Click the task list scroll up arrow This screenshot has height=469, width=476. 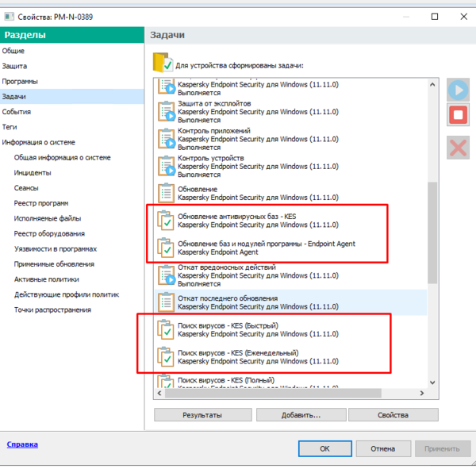(x=432, y=85)
